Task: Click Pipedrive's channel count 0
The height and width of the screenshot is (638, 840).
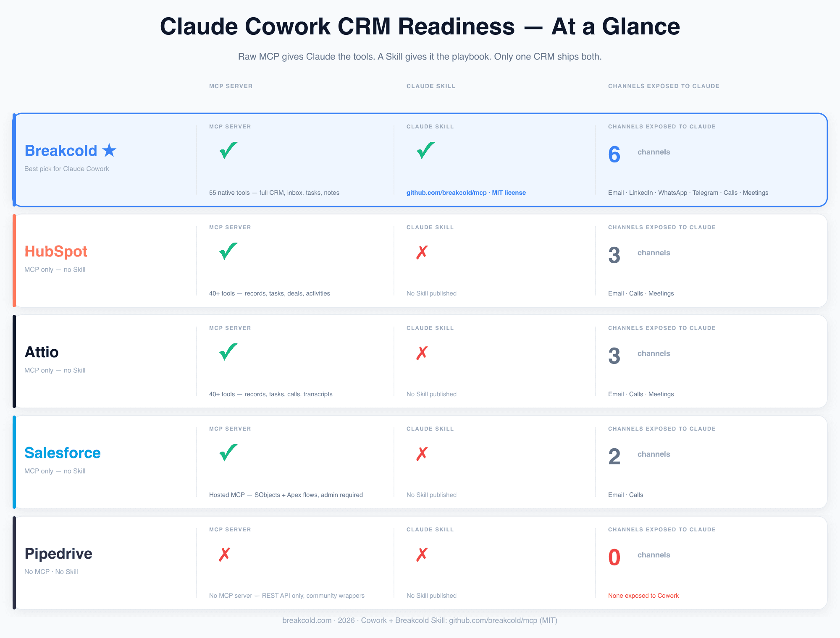Action: 614,557
